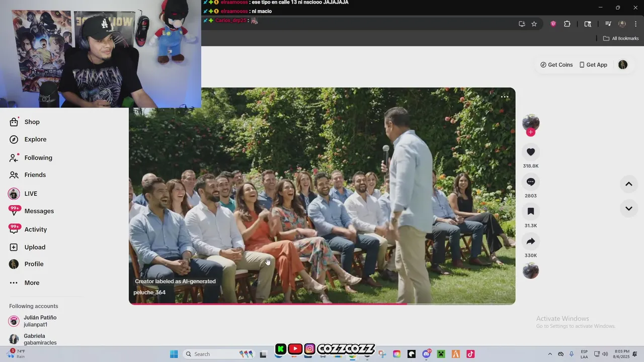Image resolution: width=644 pixels, height=362 pixels.
Task: Go to Profile in the sidebar
Action: point(26,264)
